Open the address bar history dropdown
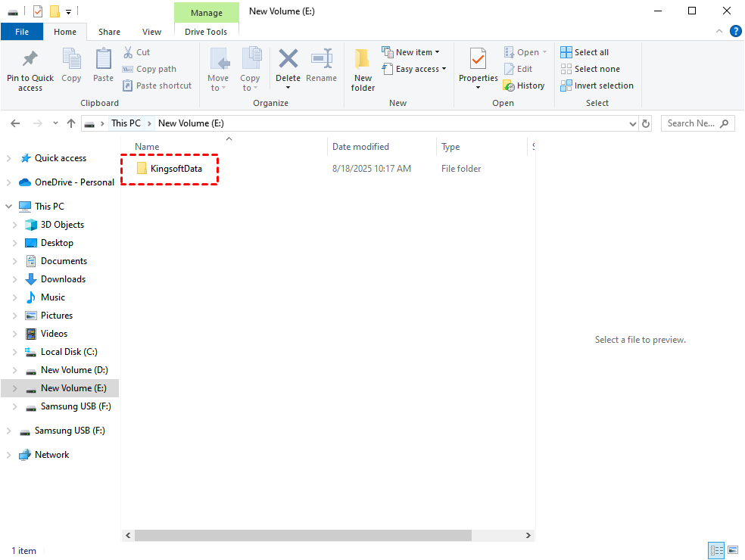 (633, 123)
